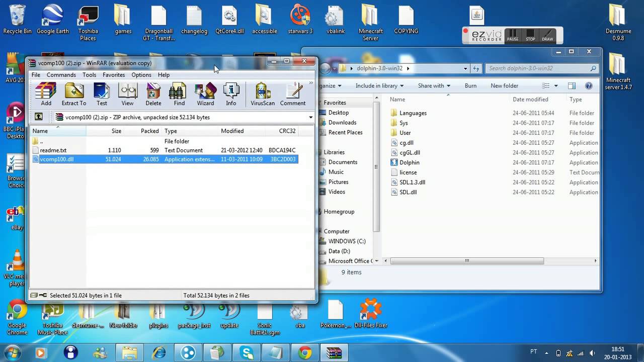Image resolution: width=644 pixels, height=362 pixels.
Task: Select the Google Earth desktop icon
Action: [52, 20]
